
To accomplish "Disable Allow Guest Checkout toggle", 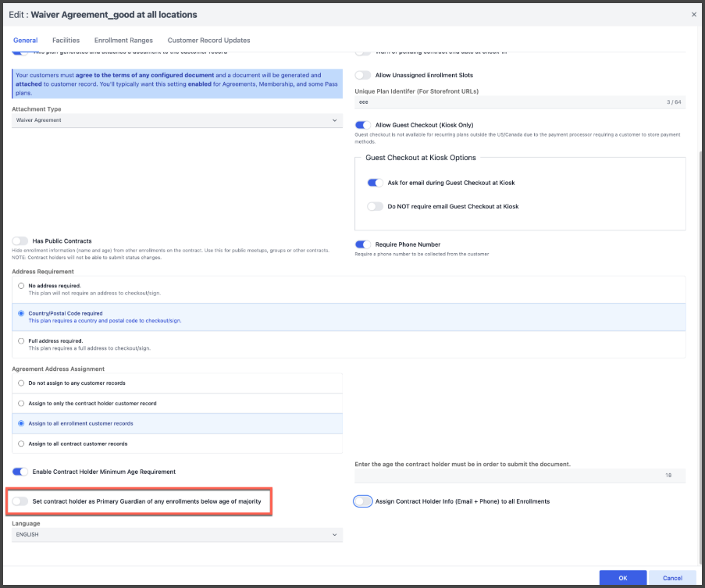I will point(362,125).
